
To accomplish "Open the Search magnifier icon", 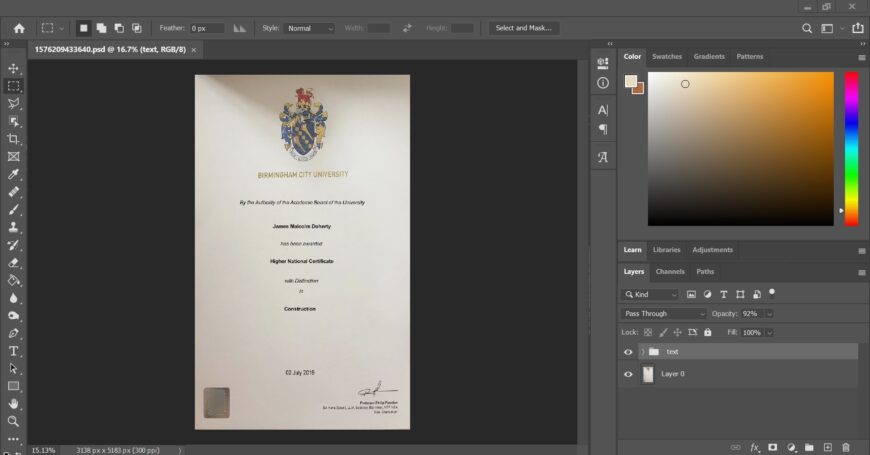I will (807, 28).
